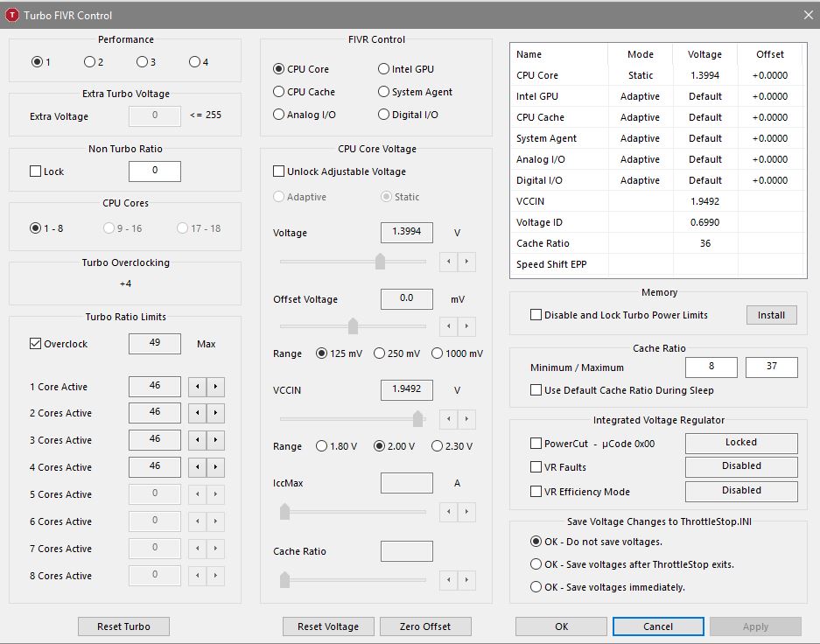
Task: Click the OK button
Action: 561,626
